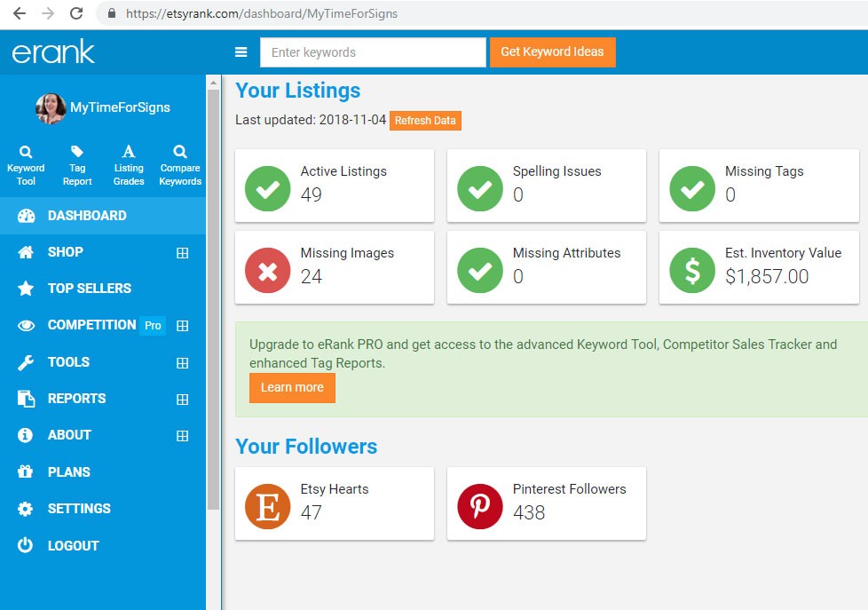The height and width of the screenshot is (610, 868).
Task: Go to Settings in sidebar
Action: tap(79, 509)
